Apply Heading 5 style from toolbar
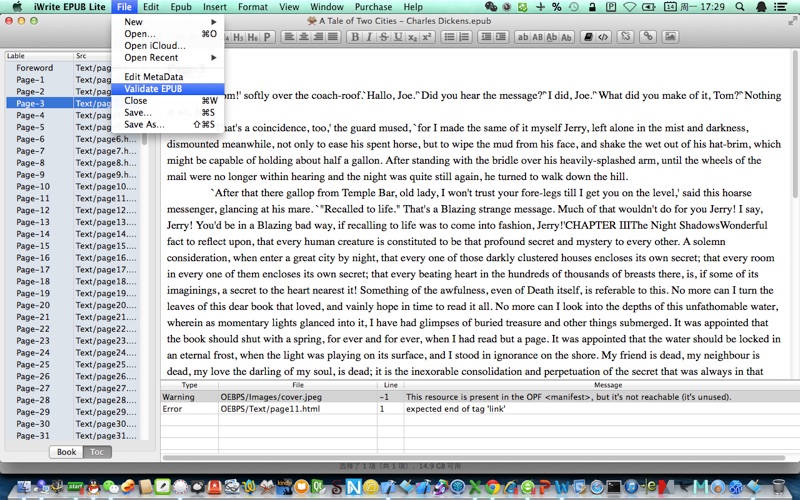800x500 pixels. pyautogui.click(x=238, y=37)
